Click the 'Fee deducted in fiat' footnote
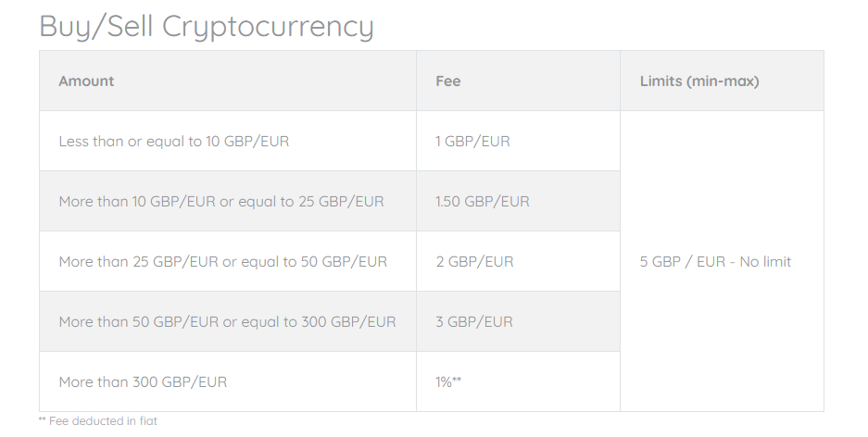The image size is (868, 437). tap(103, 421)
